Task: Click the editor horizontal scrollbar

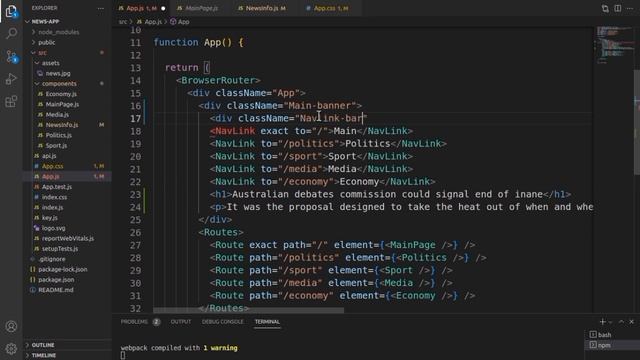Action: [249, 310]
